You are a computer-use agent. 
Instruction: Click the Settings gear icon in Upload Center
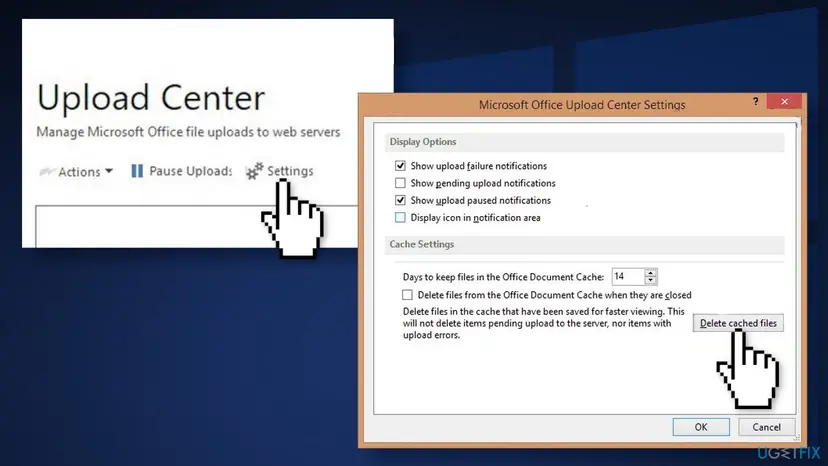point(254,171)
